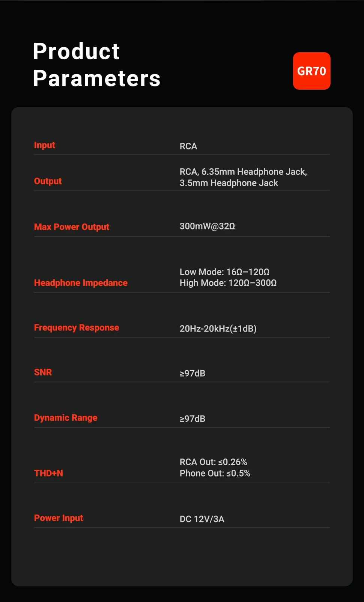364x602 pixels.
Task: Select the Dynamic Range label
Action: [66, 418]
